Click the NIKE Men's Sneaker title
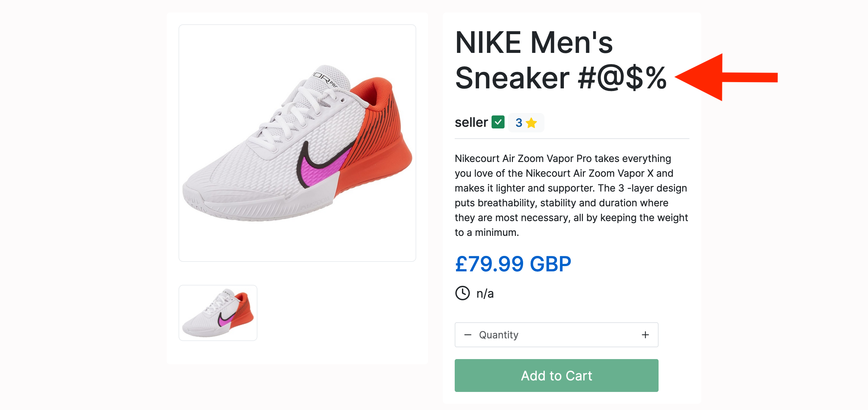 click(560, 60)
